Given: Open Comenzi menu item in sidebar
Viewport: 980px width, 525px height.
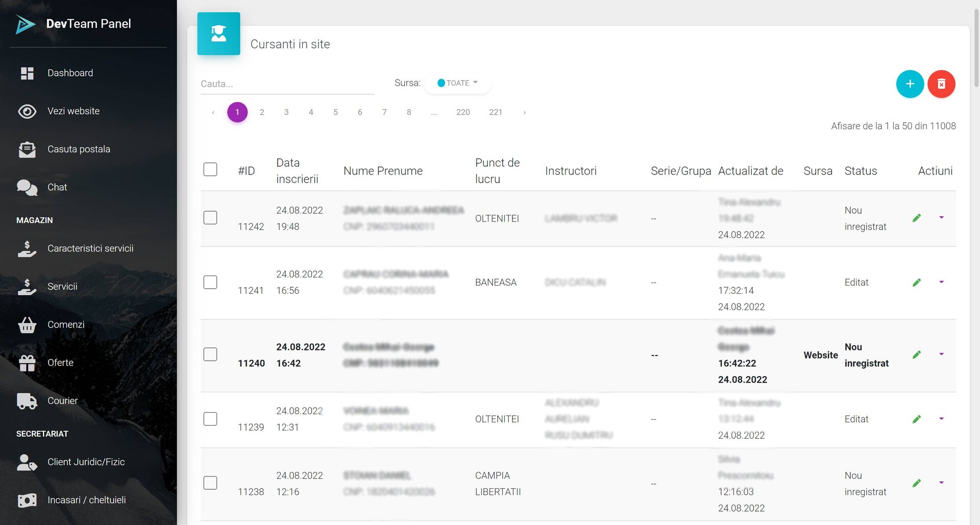Looking at the screenshot, I should [65, 324].
